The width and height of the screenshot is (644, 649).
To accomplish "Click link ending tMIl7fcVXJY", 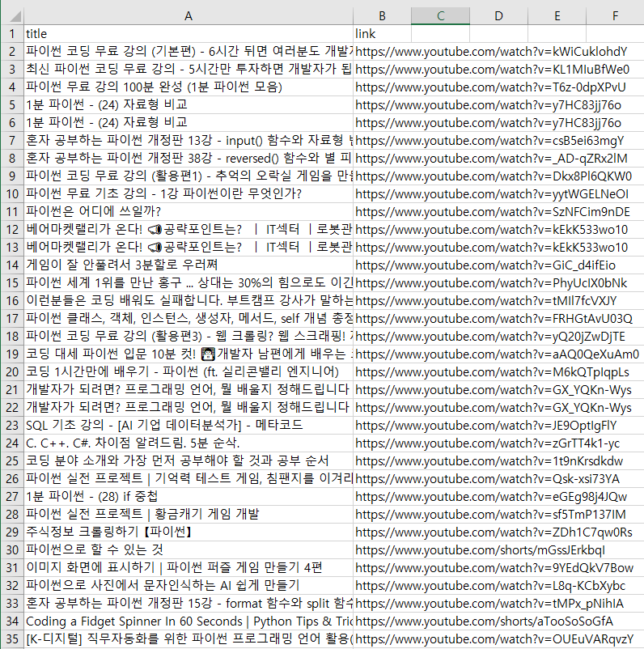I will click(x=486, y=301).
